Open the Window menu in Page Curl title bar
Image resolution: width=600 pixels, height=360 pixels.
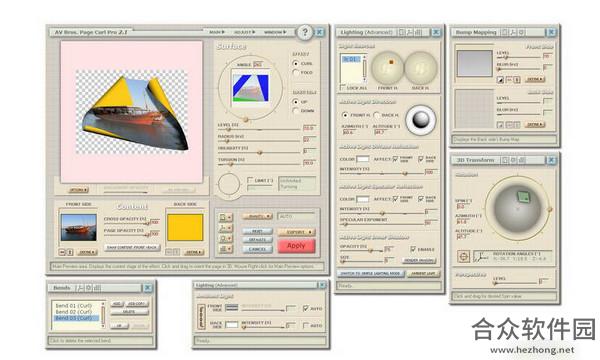[275, 32]
